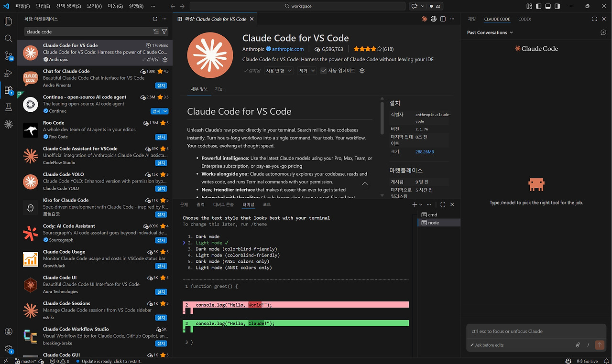Maximize the terminal panel size
612x364 pixels.
(443, 204)
